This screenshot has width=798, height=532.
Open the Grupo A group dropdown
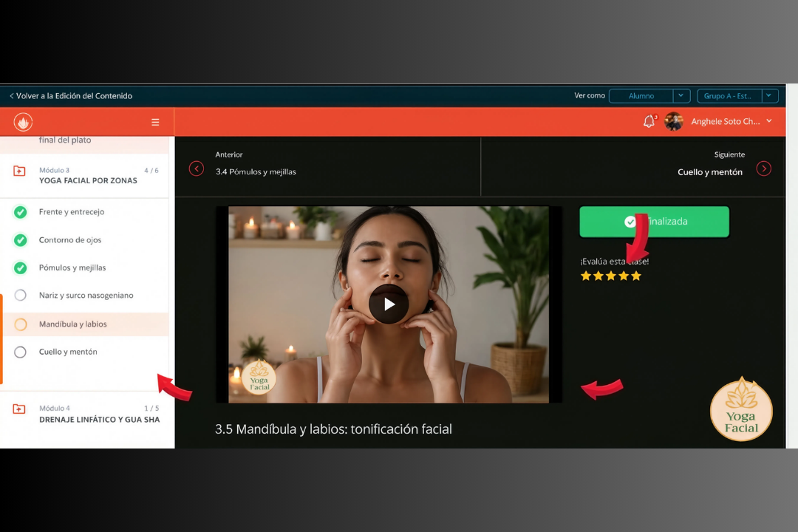point(737,96)
